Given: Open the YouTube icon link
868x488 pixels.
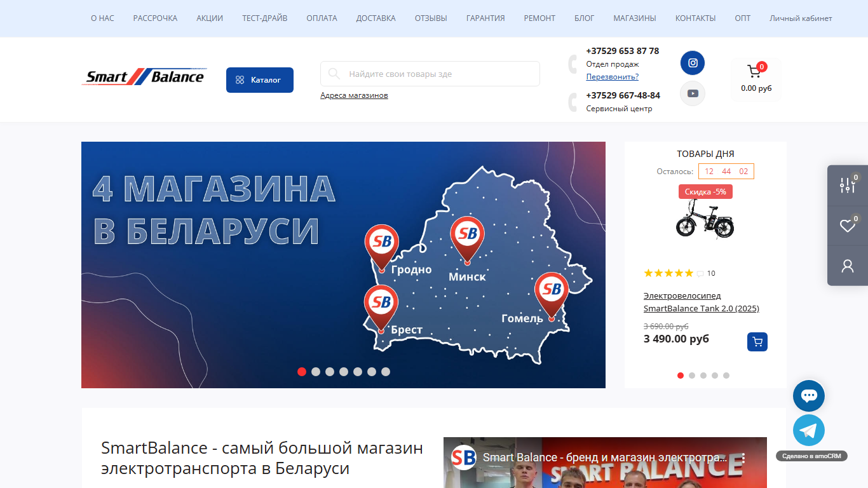Looking at the screenshot, I should [693, 93].
